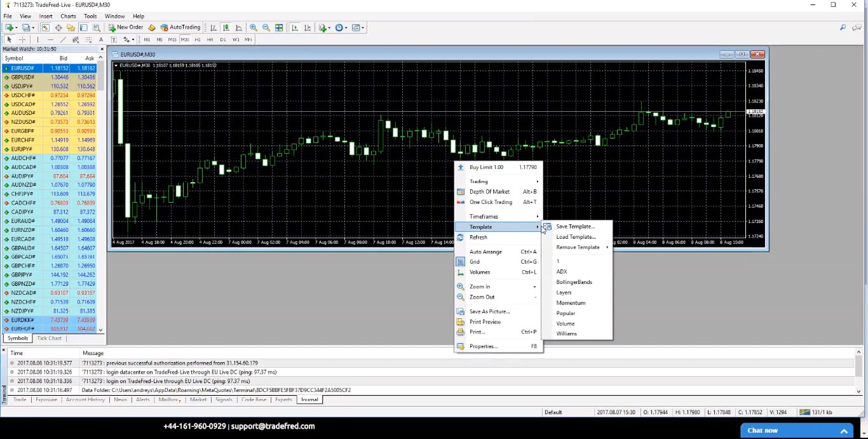Select the Crosshair tool

tap(22, 39)
